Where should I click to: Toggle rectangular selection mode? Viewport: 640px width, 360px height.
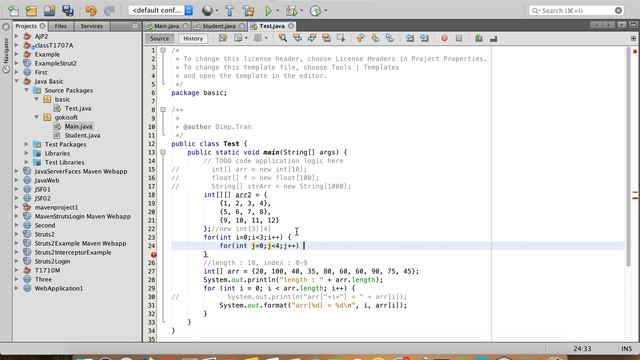tap(341, 38)
